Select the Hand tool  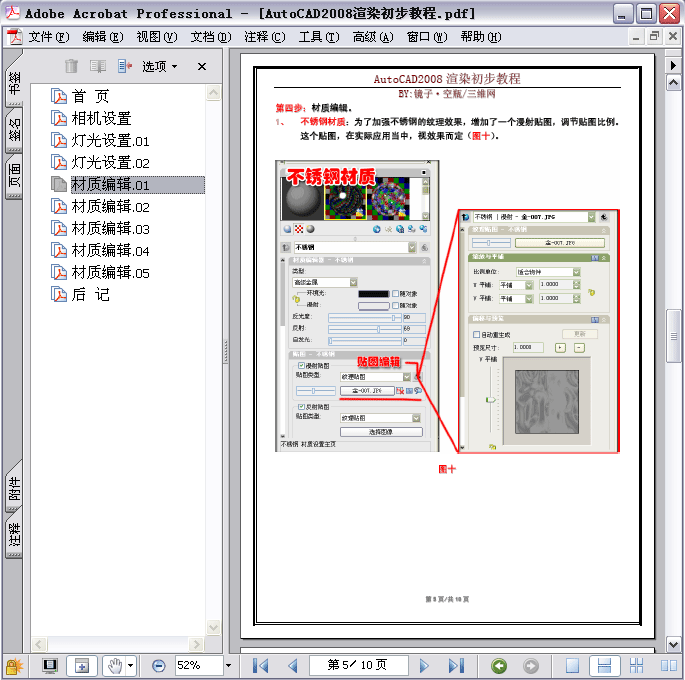[x=115, y=666]
